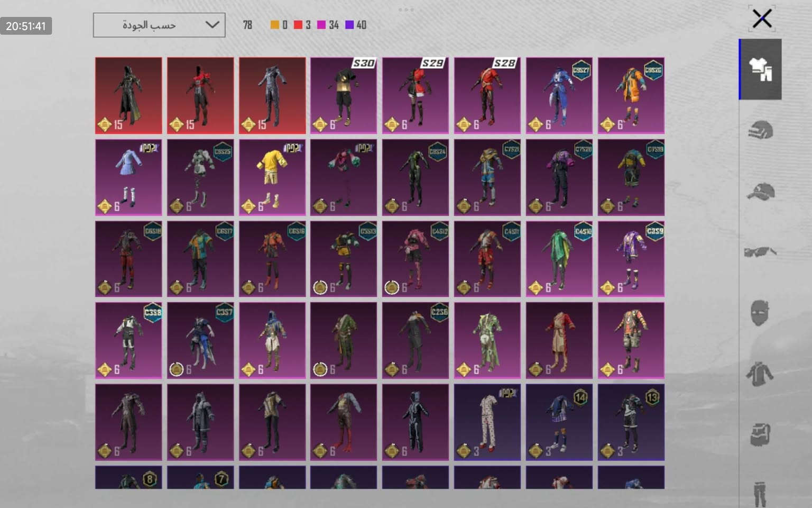Select the C3S7 outfit
The width and height of the screenshot is (812, 508).
[200, 340]
